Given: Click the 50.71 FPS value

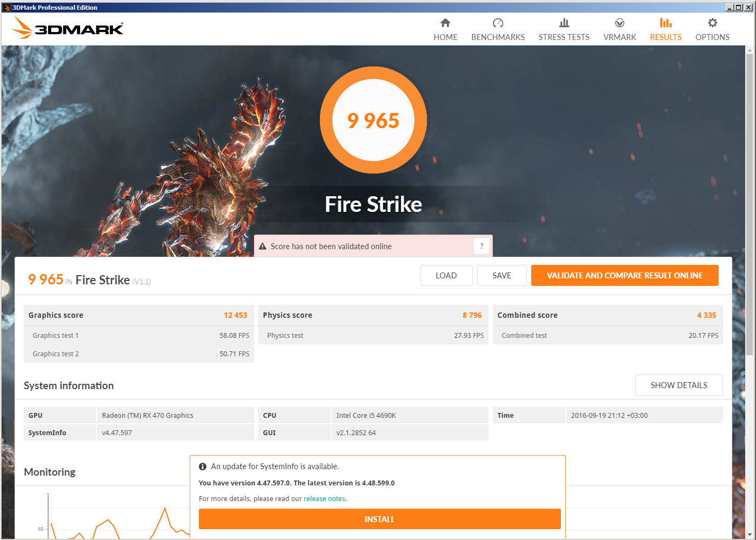Looking at the screenshot, I should coord(235,354).
